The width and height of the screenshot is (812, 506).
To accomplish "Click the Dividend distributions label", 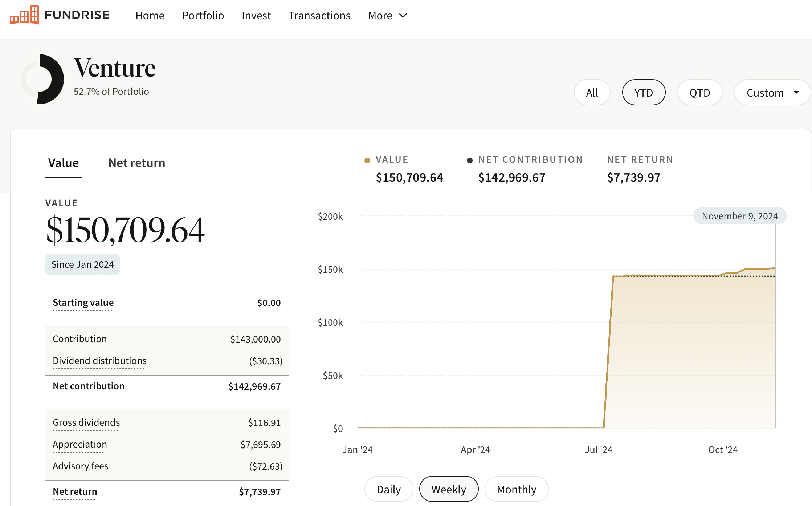I will coord(99,361).
